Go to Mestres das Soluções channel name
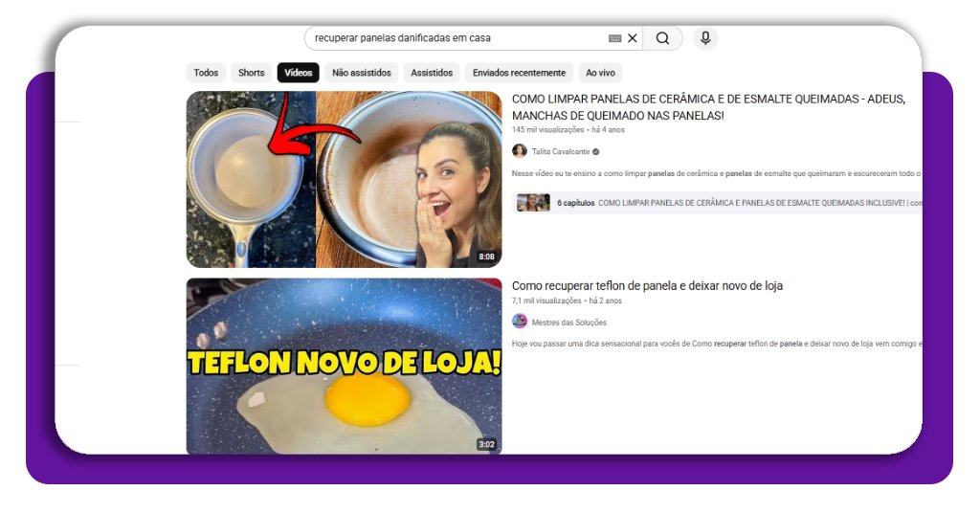The width and height of the screenshot is (980, 513). click(x=568, y=323)
